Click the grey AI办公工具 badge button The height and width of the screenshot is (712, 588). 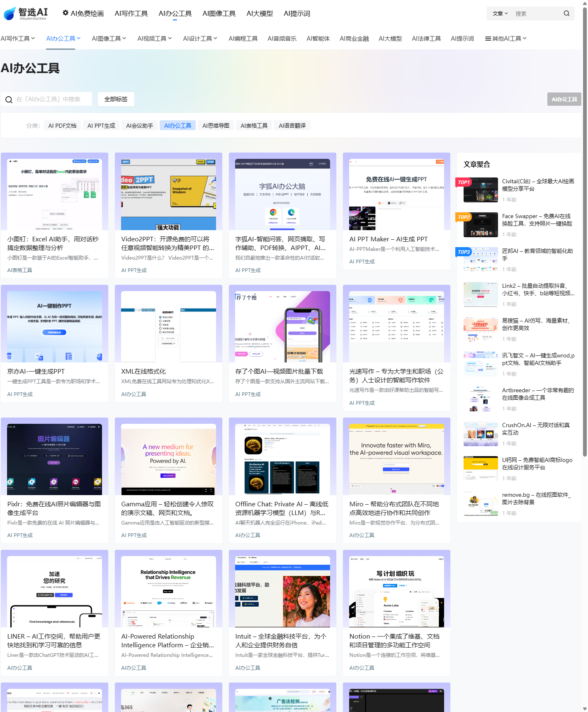(x=564, y=99)
